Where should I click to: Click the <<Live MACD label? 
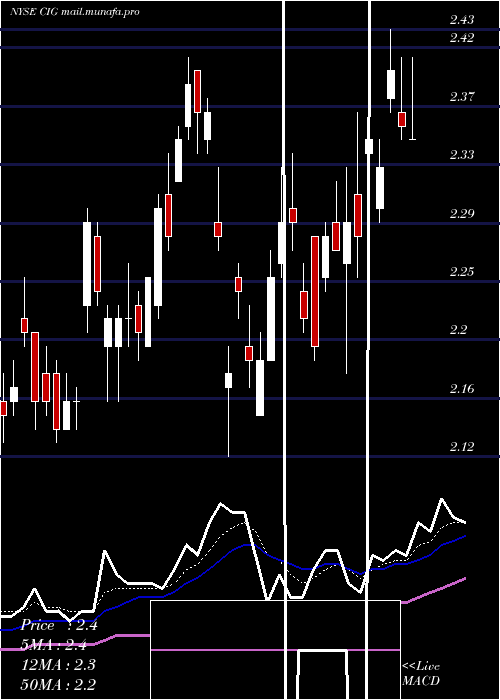pos(421,673)
